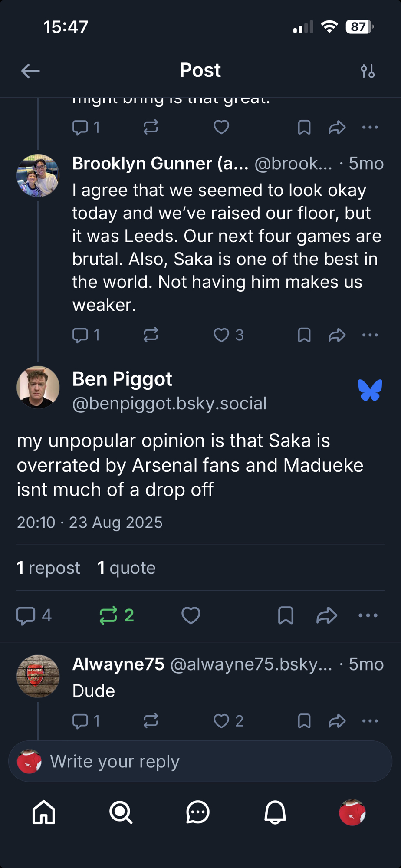Like Ben Piggot's main post

tap(191, 615)
